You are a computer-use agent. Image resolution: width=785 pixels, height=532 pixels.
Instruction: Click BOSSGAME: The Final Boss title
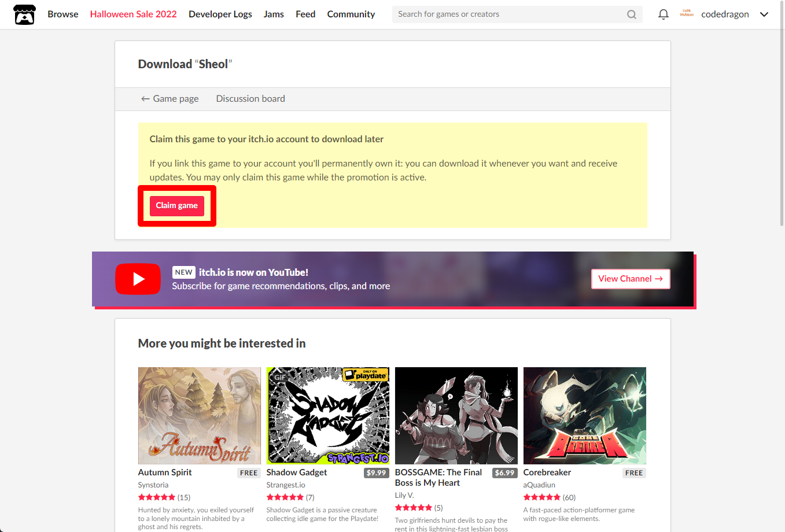coord(438,478)
